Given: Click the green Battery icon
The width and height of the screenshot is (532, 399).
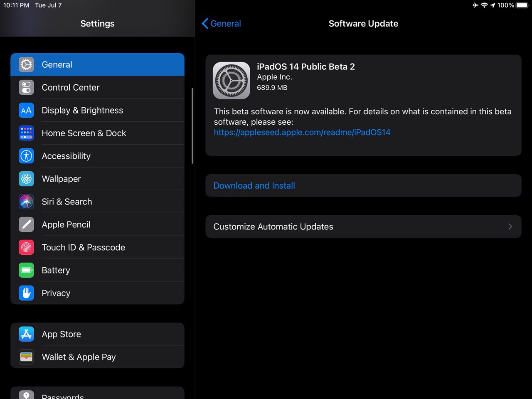Looking at the screenshot, I should (26, 270).
